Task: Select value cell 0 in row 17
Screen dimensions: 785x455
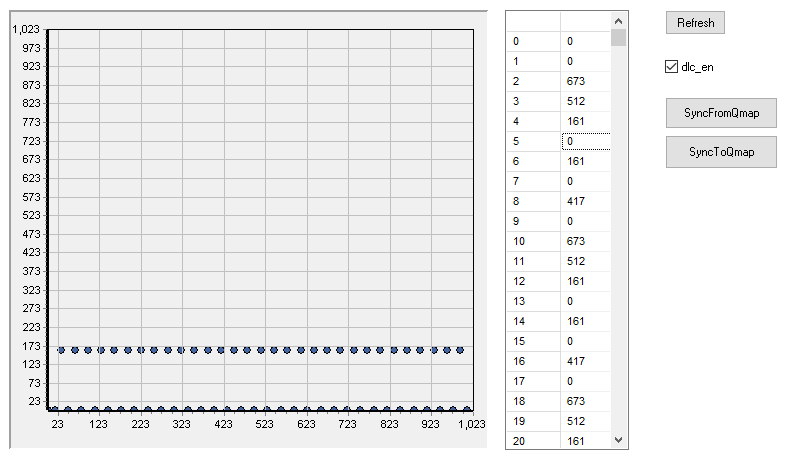Action: [586, 381]
